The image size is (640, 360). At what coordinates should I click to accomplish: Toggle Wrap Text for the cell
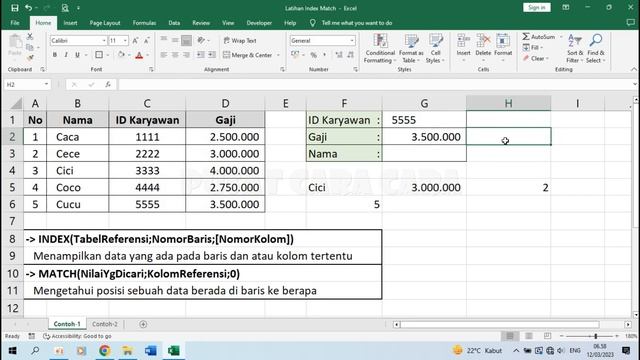(x=240, y=40)
